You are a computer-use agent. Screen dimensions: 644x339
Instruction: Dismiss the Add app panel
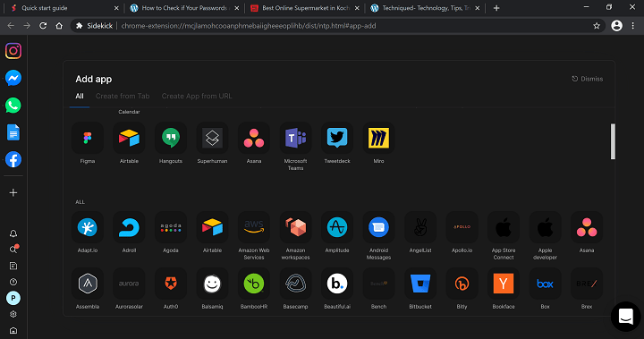588,79
